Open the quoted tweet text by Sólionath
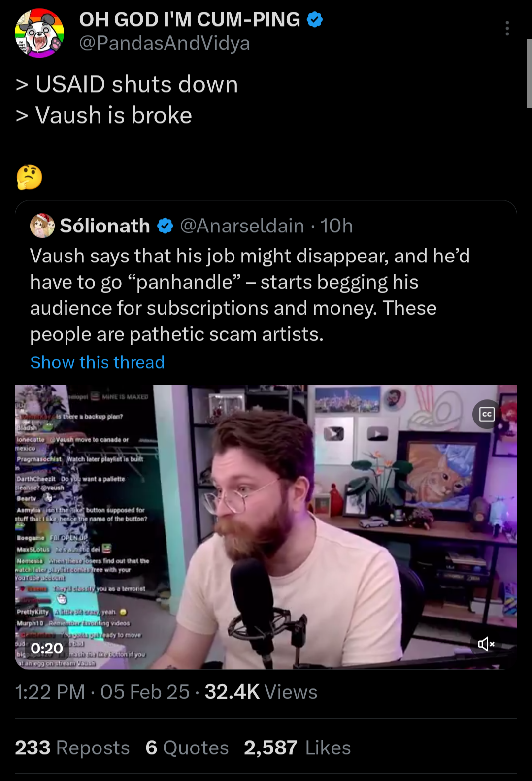This screenshot has width=532, height=781. pos(250,295)
